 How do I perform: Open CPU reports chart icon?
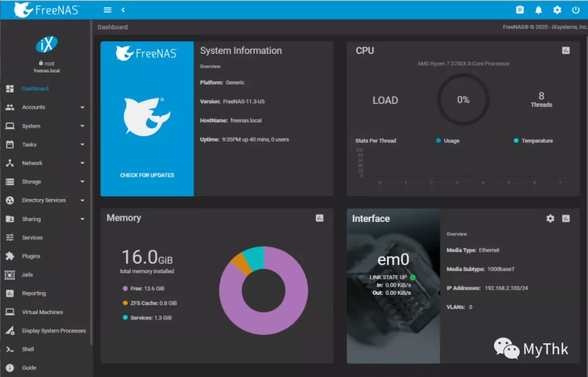coord(566,50)
